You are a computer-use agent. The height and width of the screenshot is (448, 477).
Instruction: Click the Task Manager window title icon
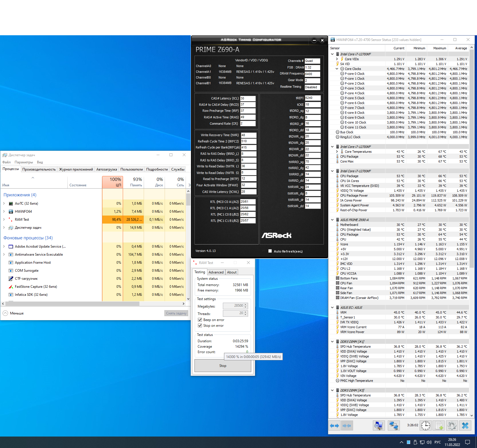pyautogui.click(x=5, y=155)
